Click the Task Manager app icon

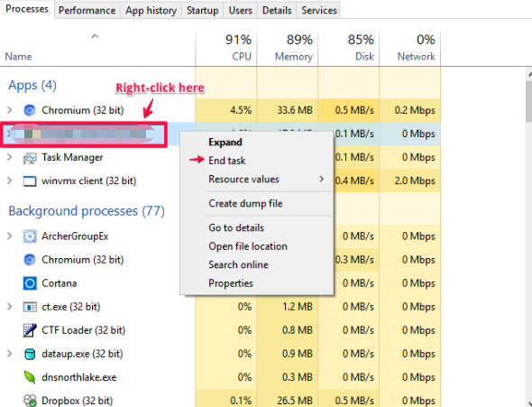[x=30, y=158]
